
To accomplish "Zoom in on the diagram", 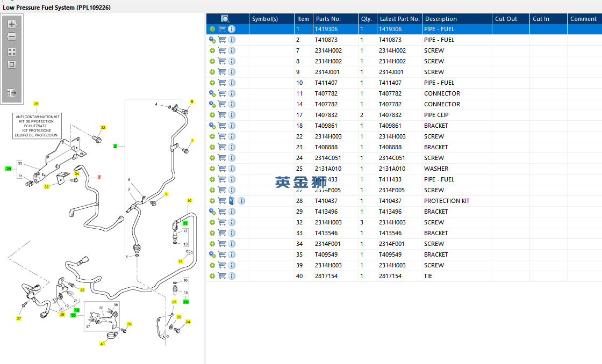I will (12, 24).
